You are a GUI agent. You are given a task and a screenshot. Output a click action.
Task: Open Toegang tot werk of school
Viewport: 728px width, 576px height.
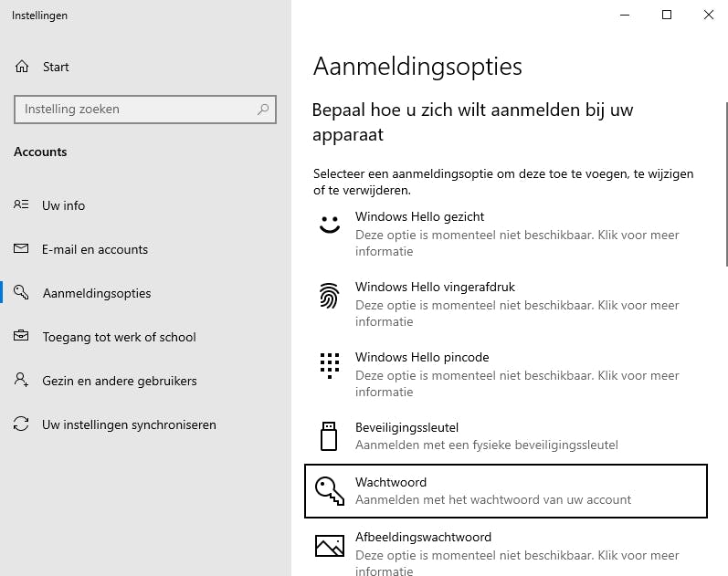coord(119,337)
